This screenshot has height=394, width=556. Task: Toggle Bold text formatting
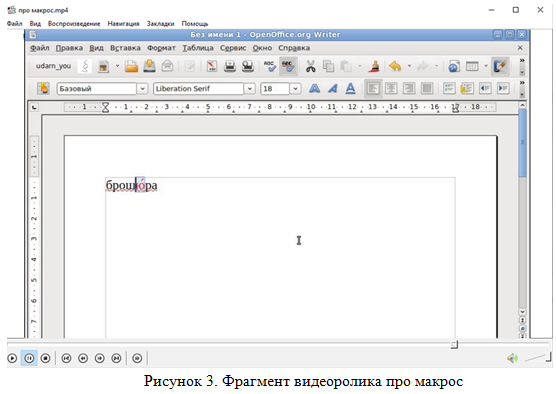click(314, 88)
